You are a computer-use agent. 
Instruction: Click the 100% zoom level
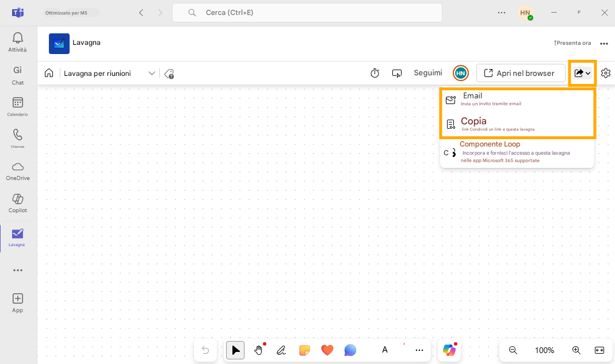pos(544,350)
